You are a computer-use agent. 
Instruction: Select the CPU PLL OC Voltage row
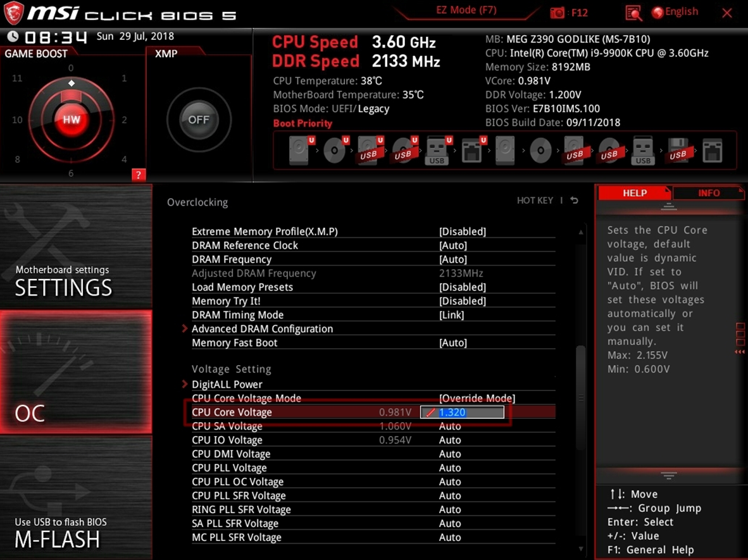click(x=373, y=482)
